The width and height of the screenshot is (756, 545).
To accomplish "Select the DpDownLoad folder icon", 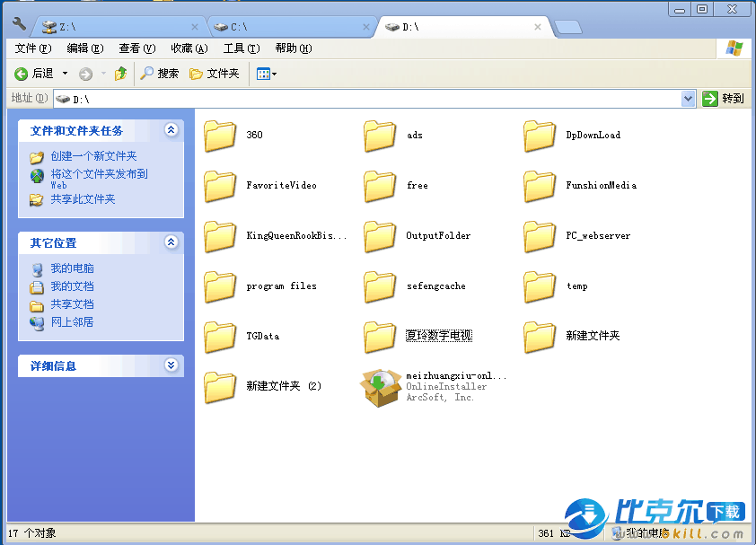I will [540, 136].
